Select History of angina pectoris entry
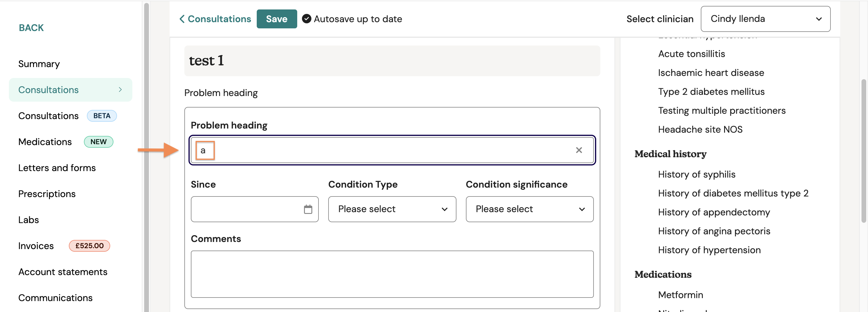The width and height of the screenshot is (868, 312). click(x=714, y=231)
